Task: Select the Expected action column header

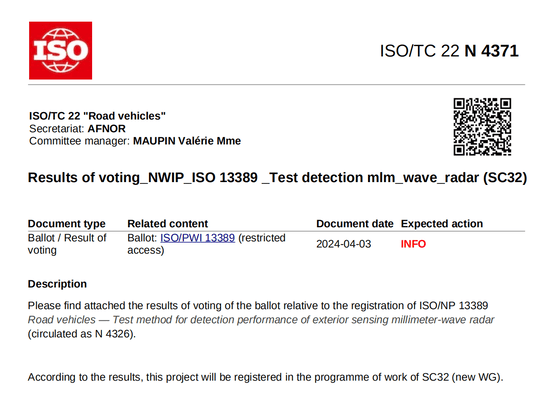Action: 442,224
